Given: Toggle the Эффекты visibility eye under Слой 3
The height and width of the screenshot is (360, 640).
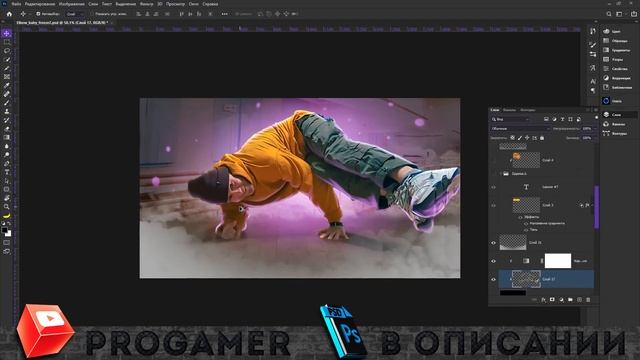Looking at the screenshot, I should click(x=520, y=218).
